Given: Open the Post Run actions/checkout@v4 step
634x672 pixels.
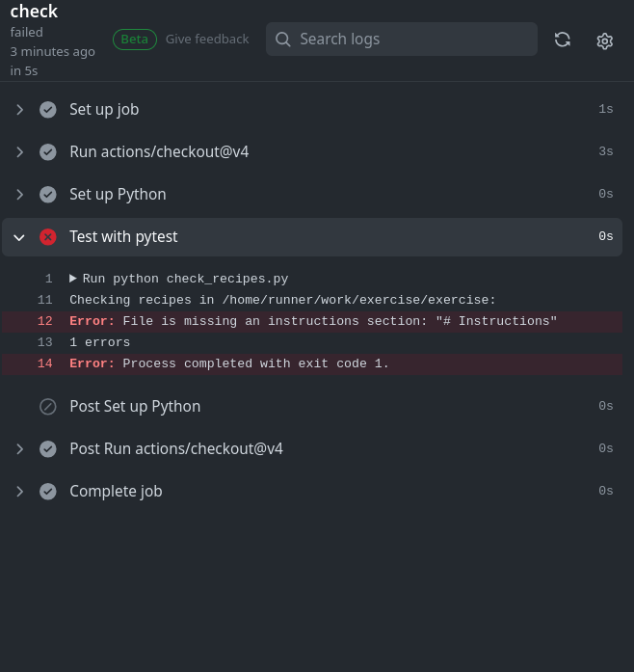Looking at the screenshot, I should [x=175, y=449].
